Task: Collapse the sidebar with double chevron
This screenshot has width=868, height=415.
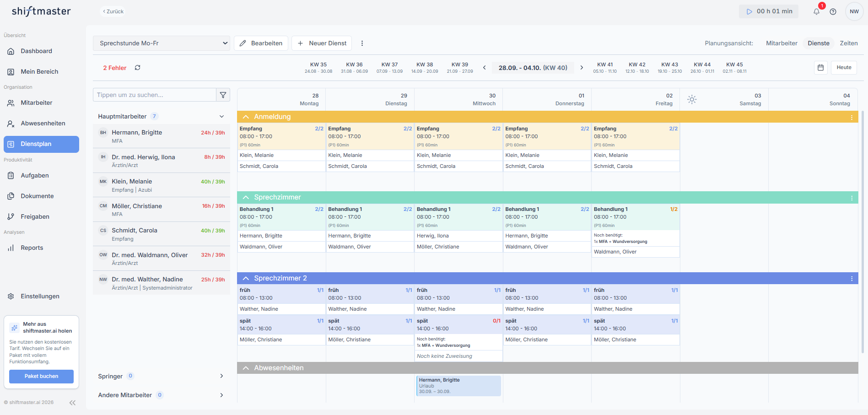Action: (72, 403)
